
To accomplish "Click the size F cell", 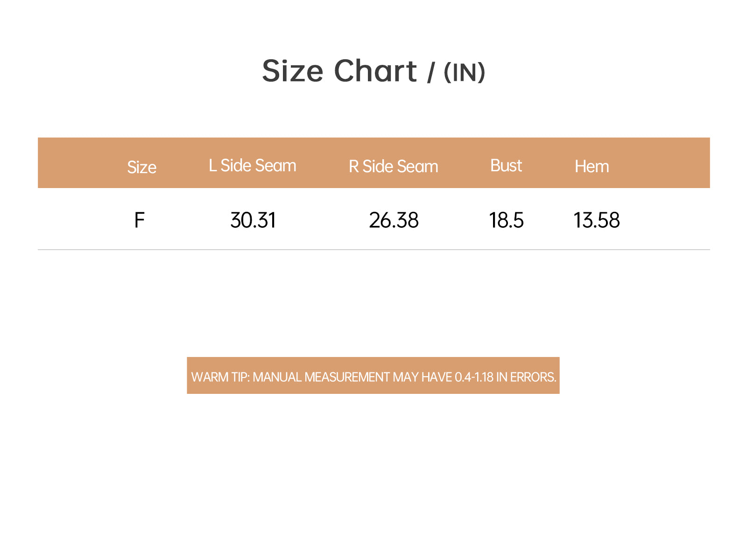I will pos(140,220).
